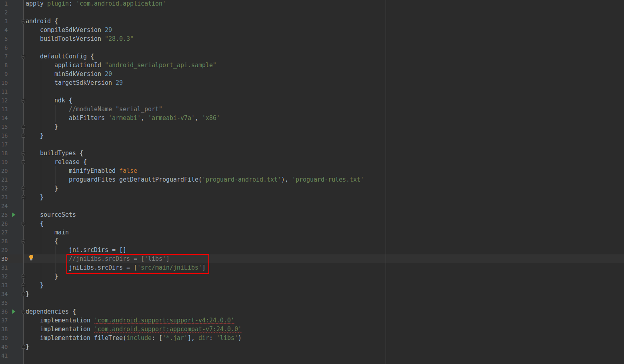
Task: Click the sourceSets keyword
Action: click(x=58, y=215)
